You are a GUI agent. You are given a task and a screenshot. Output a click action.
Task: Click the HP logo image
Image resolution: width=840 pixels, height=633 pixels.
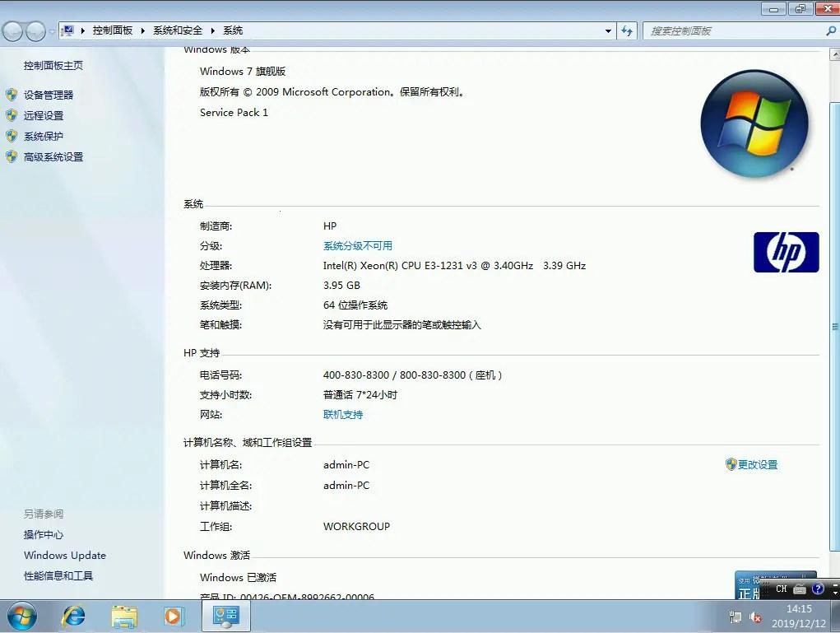click(x=786, y=252)
